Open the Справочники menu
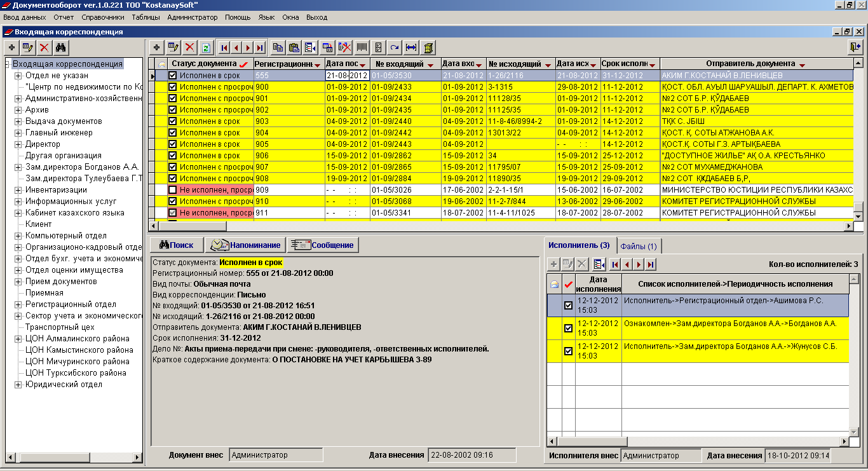 (x=103, y=17)
